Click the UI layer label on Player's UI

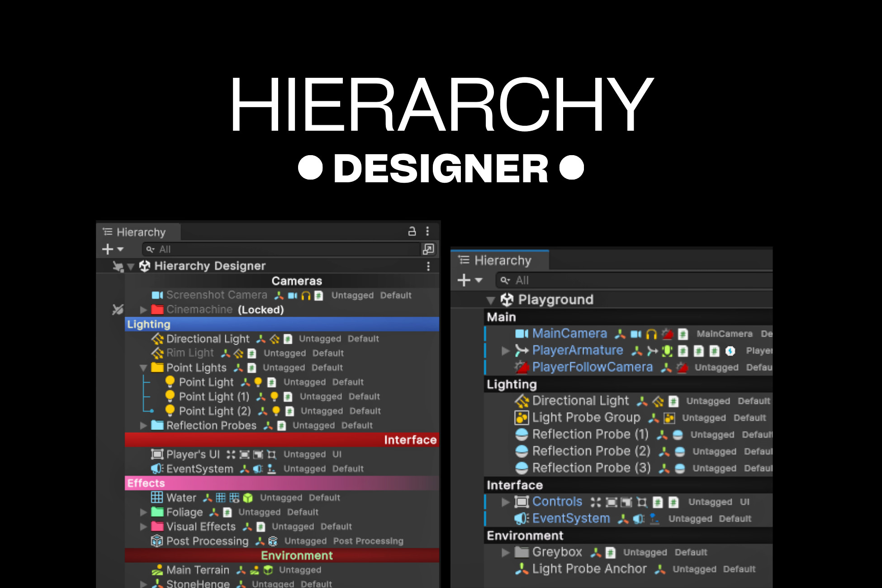click(337, 454)
